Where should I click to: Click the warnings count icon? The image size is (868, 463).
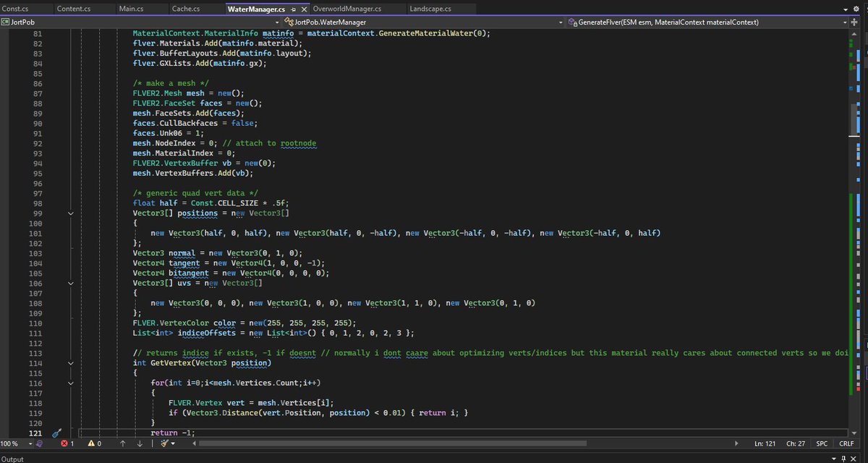coord(95,443)
